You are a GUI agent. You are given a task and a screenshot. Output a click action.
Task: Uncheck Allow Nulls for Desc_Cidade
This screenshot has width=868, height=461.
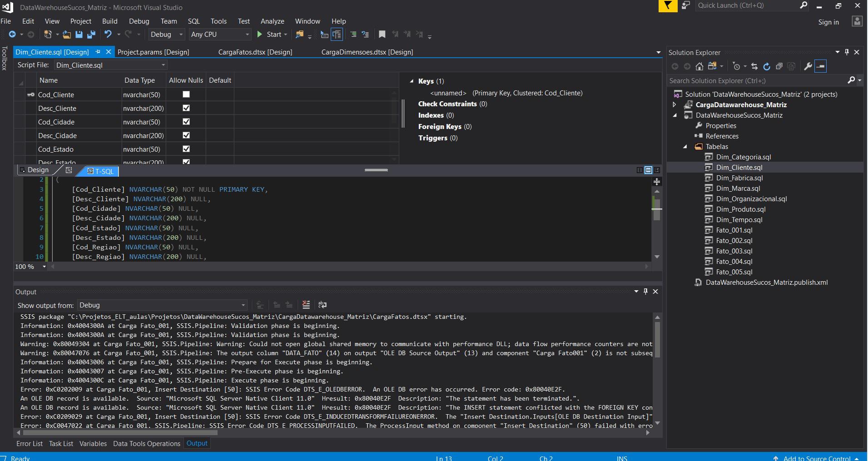coord(186,135)
